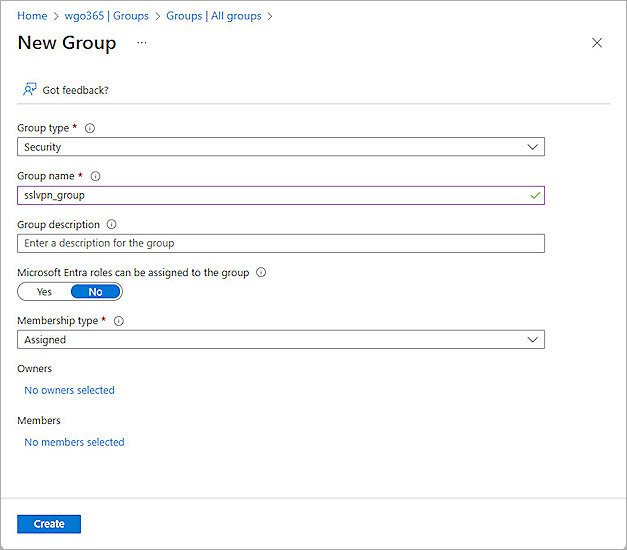627x550 pixels.
Task: Click info icon next to Membership type
Action: coord(119,321)
